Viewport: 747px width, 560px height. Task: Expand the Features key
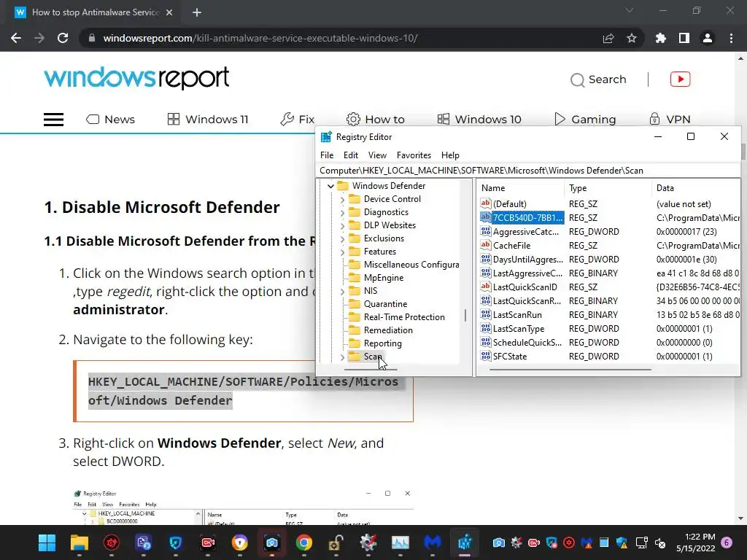tap(343, 252)
